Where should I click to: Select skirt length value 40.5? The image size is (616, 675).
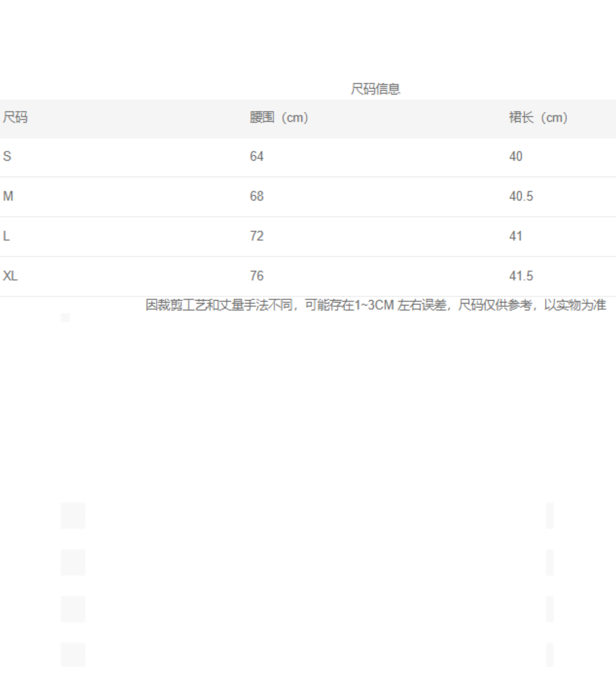[x=521, y=196]
